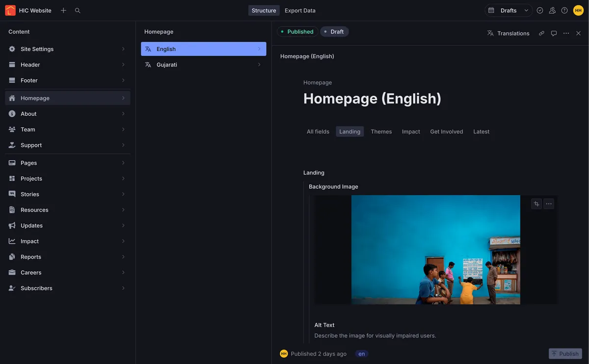Open the help menu question mark icon
589x364 pixels.
(x=564, y=10)
